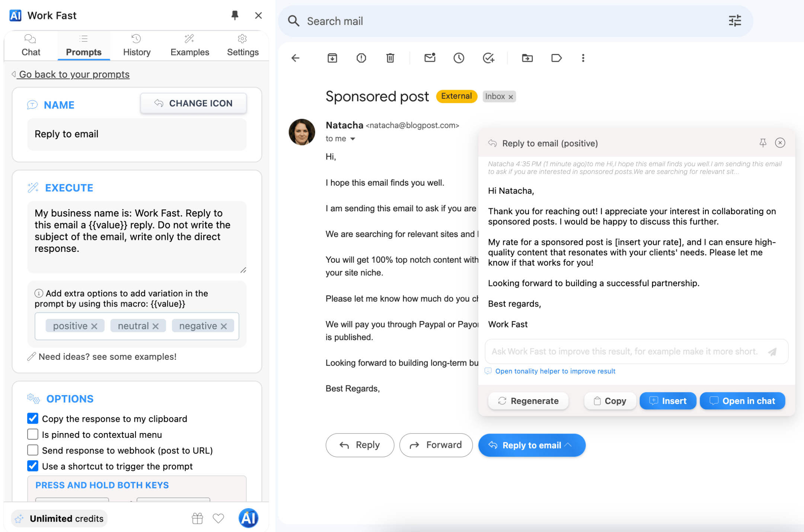Go back to inbox arrow
Image resolution: width=804 pixels, height=532 pixels.
tap(296, 58)
